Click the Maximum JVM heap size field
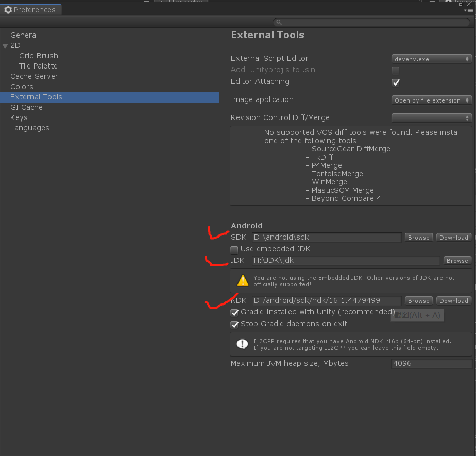 point(431,363)
